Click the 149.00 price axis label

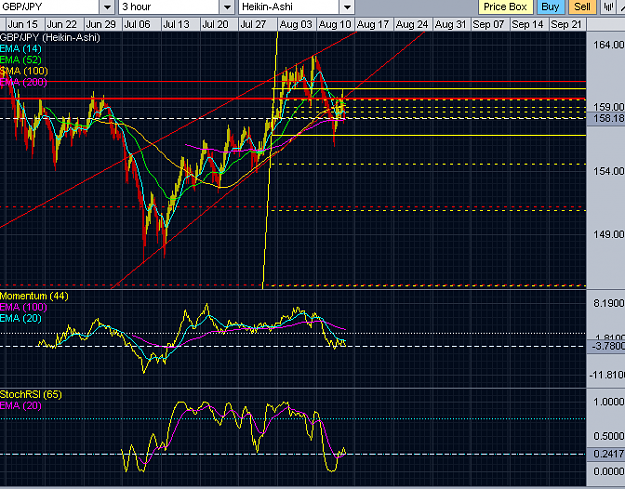pyautogui.click(x=609, y=234)
